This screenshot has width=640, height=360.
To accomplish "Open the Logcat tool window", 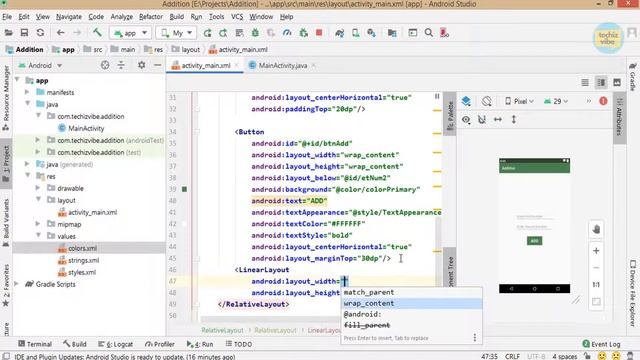I will (x=116, y=344).
